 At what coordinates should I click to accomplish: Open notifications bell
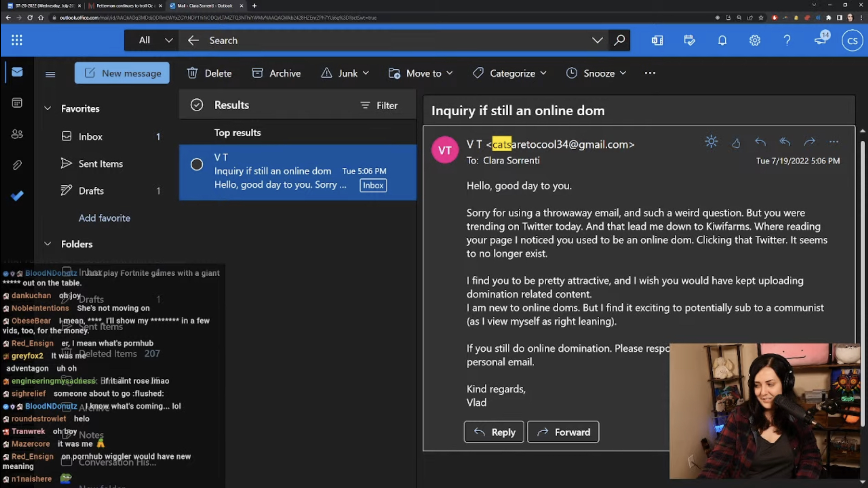[x=722, y=40]
